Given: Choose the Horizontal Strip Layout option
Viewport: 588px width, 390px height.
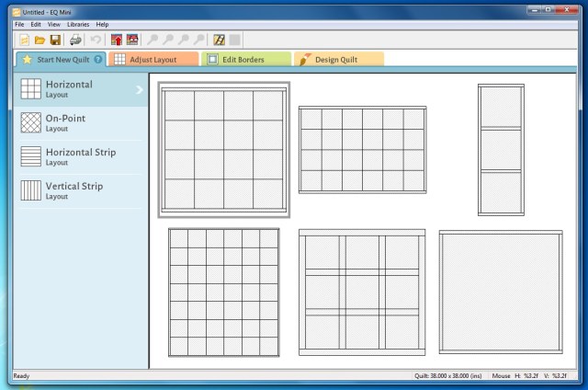Looking at the screenshot, I should click(81, 157).
